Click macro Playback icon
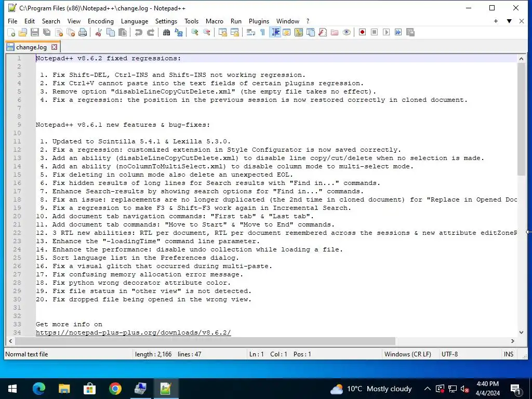Viewport: 532px width, 399px height. (386, 32)
